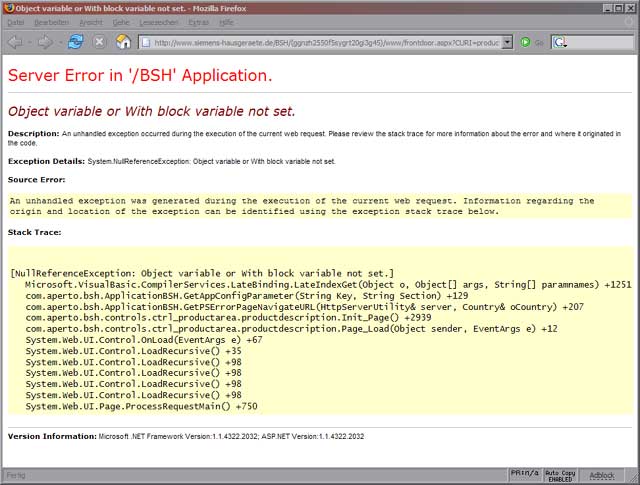
Task: Open the Back button history dropdown arrow
Action: 29,42
